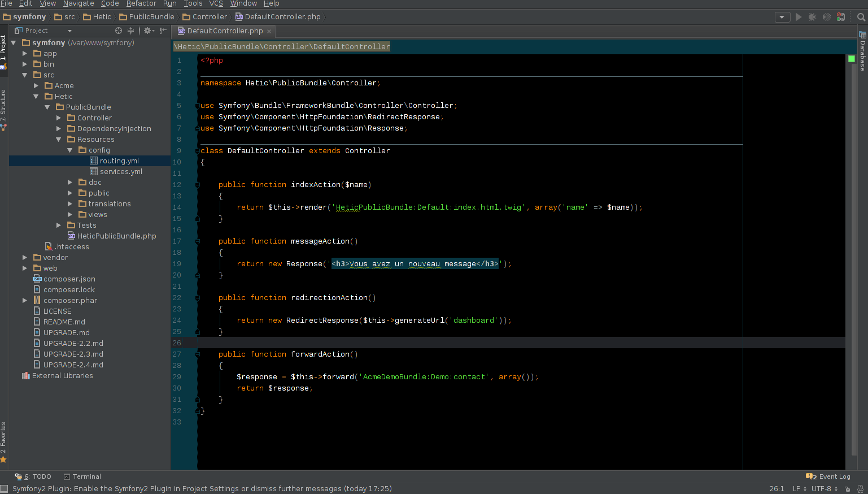Image resolution: width=868 pixels, height=494 pixels.
Task: Open the Structure side tool tab
Action: coord(3,110)
